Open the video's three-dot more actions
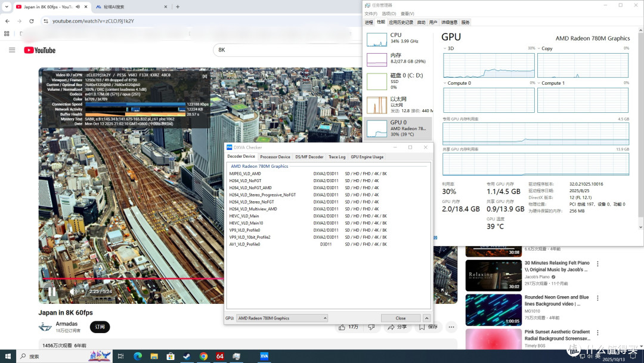The width and height of the screenshot is (644, 363). pyautogui.click(x=451, y=327)
